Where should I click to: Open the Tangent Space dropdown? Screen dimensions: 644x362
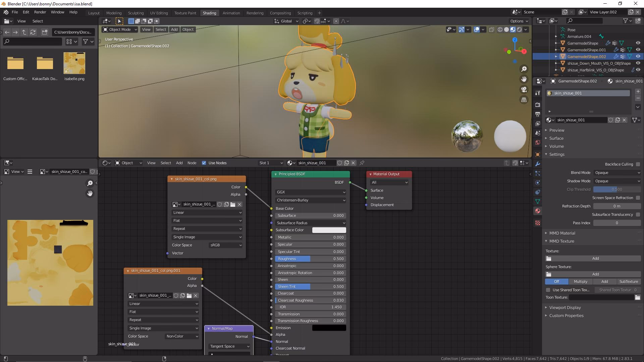(230, 346)
